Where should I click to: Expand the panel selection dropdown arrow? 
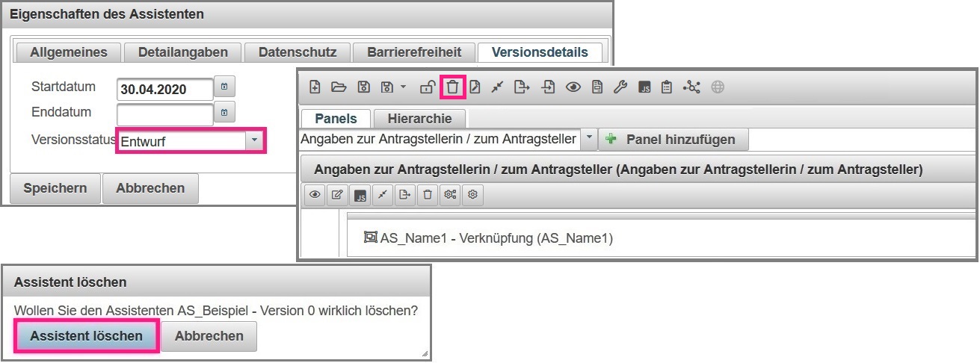pos(588,139)
